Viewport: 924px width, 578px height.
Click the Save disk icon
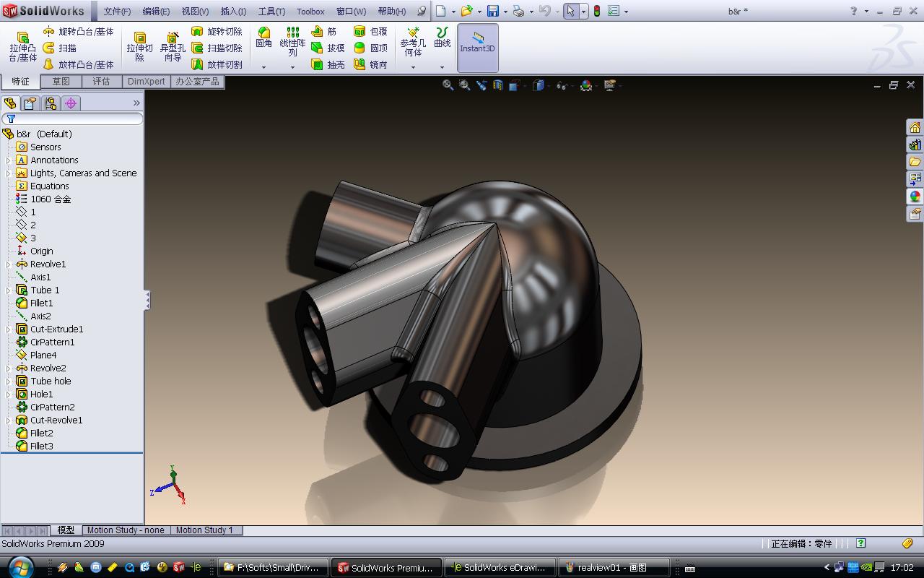tap(492, 11)
